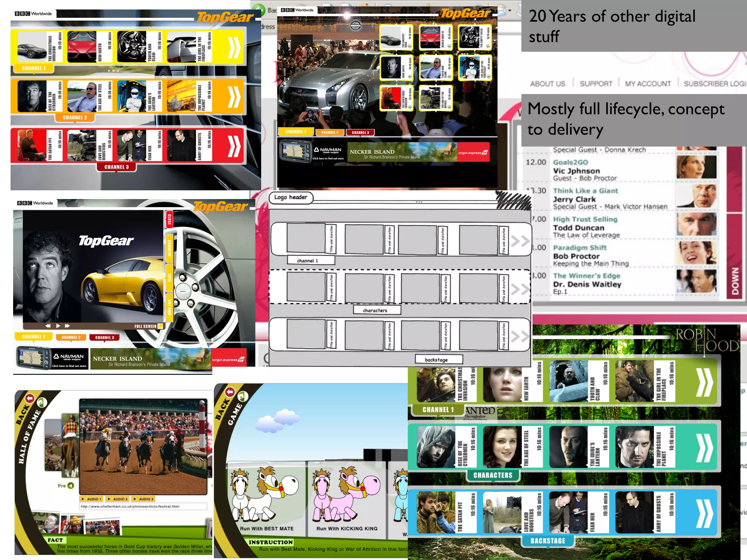The image size is (747, 560).
Task: Click wireframe backstage row arrows
Action: coord(520,336)
